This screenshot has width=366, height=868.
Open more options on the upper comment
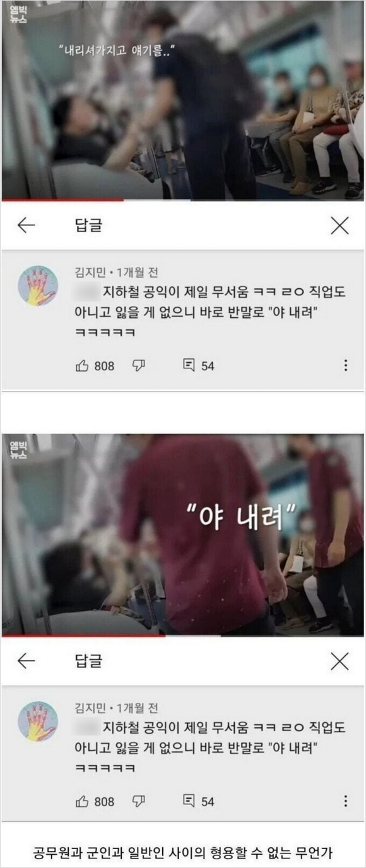(x=345, y=365)
